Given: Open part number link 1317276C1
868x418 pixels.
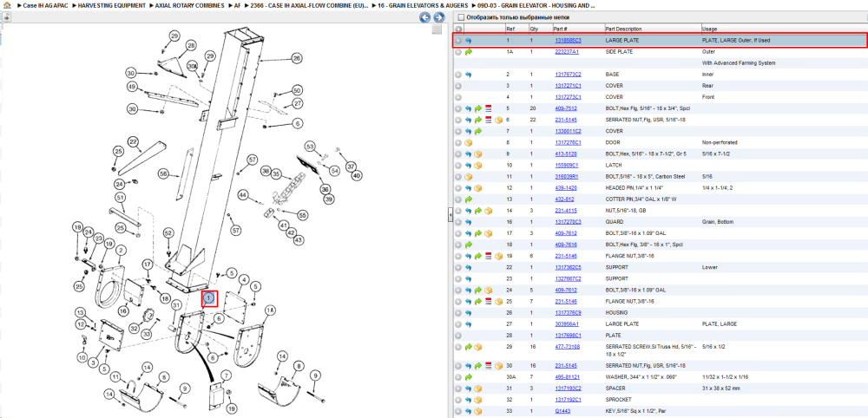Looking at the screenshot, I should tap(568, 142).
